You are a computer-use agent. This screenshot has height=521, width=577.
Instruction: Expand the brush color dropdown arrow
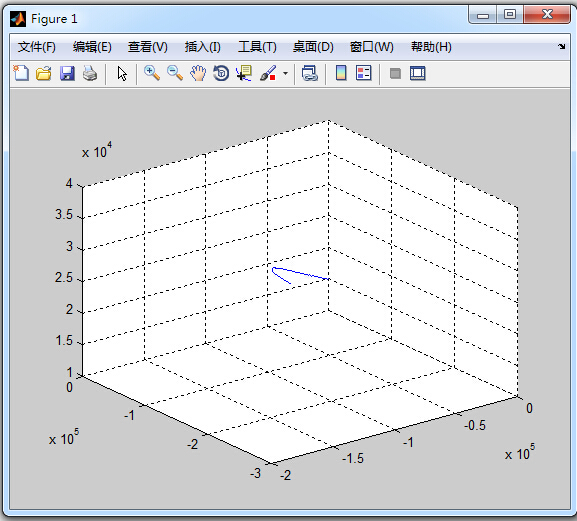285,74
